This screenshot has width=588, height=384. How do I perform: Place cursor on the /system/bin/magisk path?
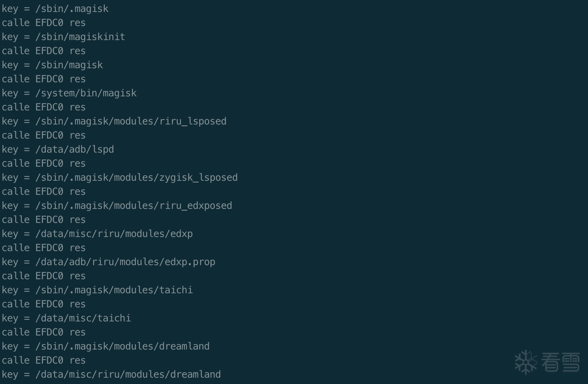[x=86, y=93]
